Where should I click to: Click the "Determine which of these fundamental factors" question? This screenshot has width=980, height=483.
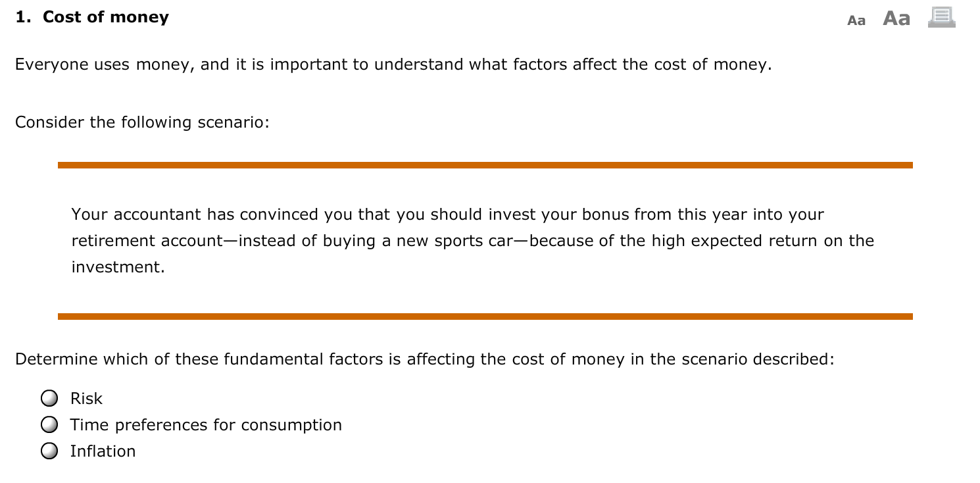click(425, 359)
